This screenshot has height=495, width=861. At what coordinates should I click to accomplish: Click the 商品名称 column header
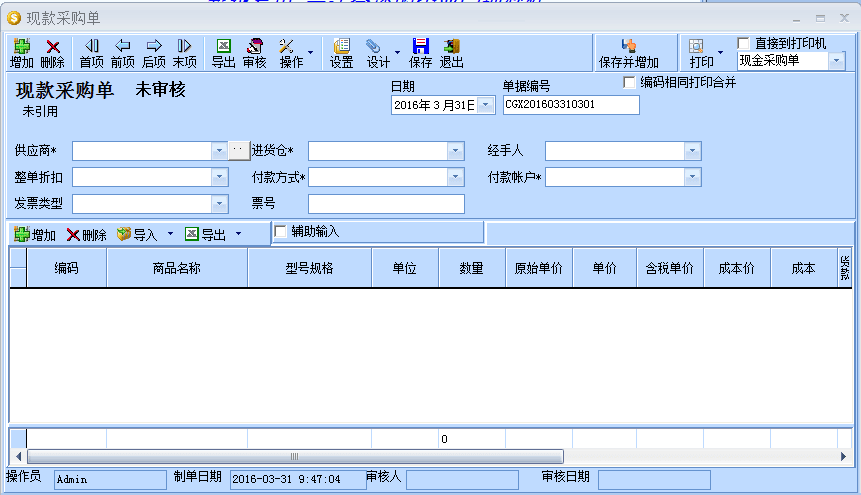pos(177,268)
